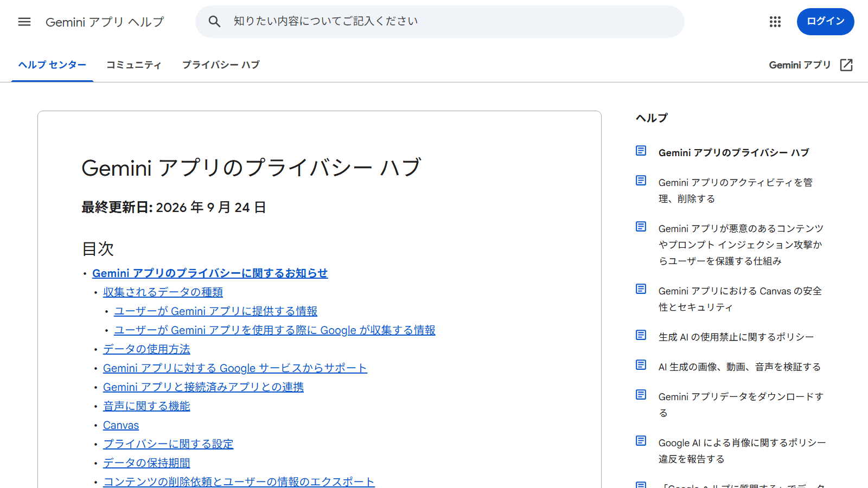
Task: Click article icon beside AI 生成の画像、動画、音声を検証する
Action: (641, 365)
